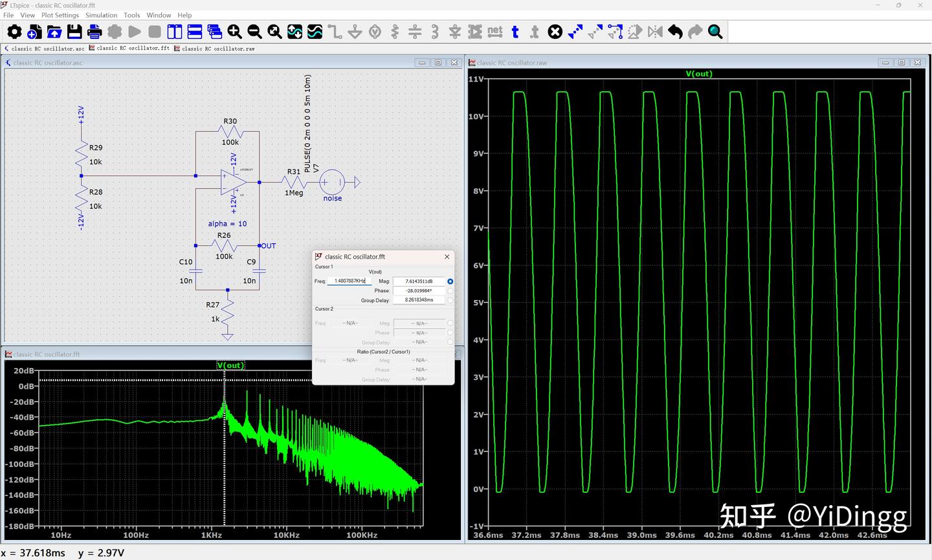This screenshot has width=932, height=560.
Task: Click the Zoom In magnifier icon
Action: click(x=234, y=32)
